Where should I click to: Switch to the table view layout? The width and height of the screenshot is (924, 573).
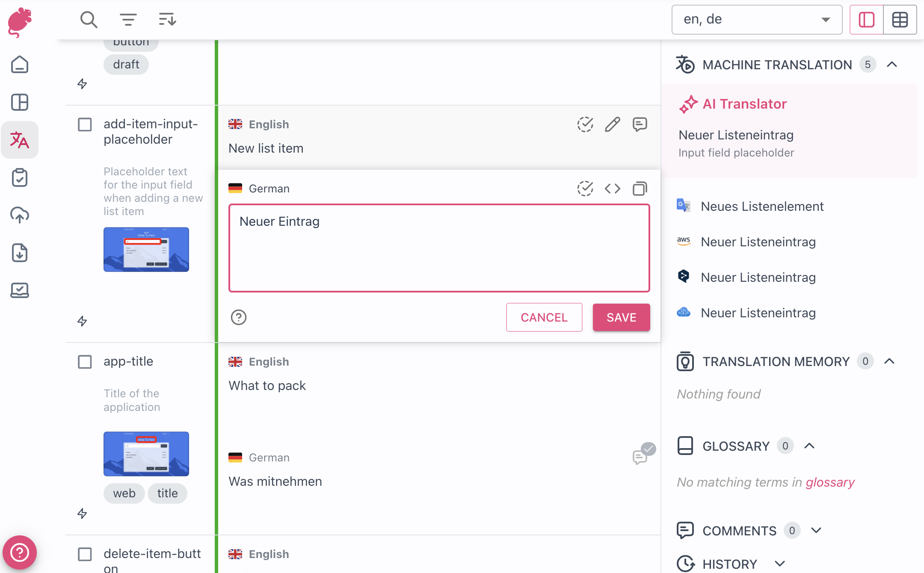click(x=900, y=20)
